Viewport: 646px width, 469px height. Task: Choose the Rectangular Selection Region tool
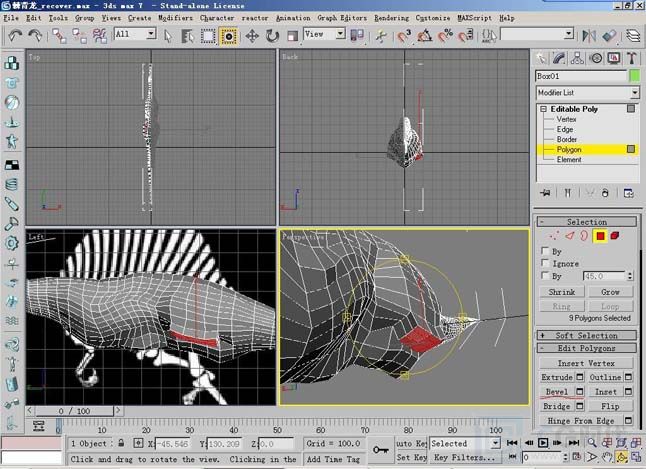208,36
